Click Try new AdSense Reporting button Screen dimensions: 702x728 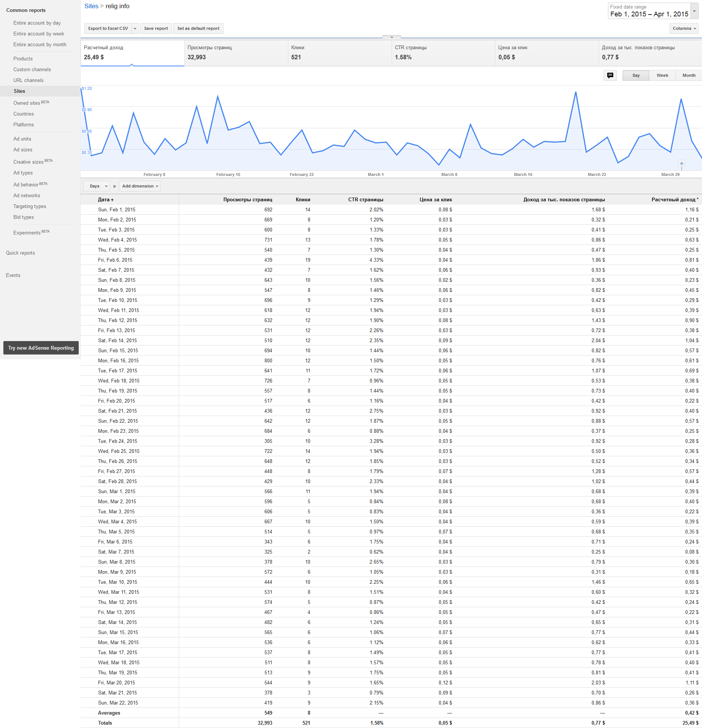click(41, 348)
